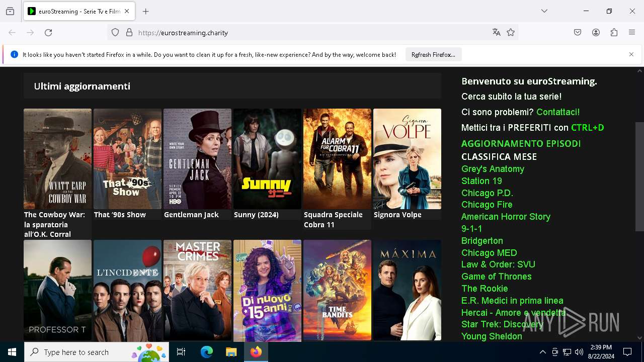Click the Refresh Firefox button
Image resolution: width=644 pixels, height=362 pixels.
433,54
